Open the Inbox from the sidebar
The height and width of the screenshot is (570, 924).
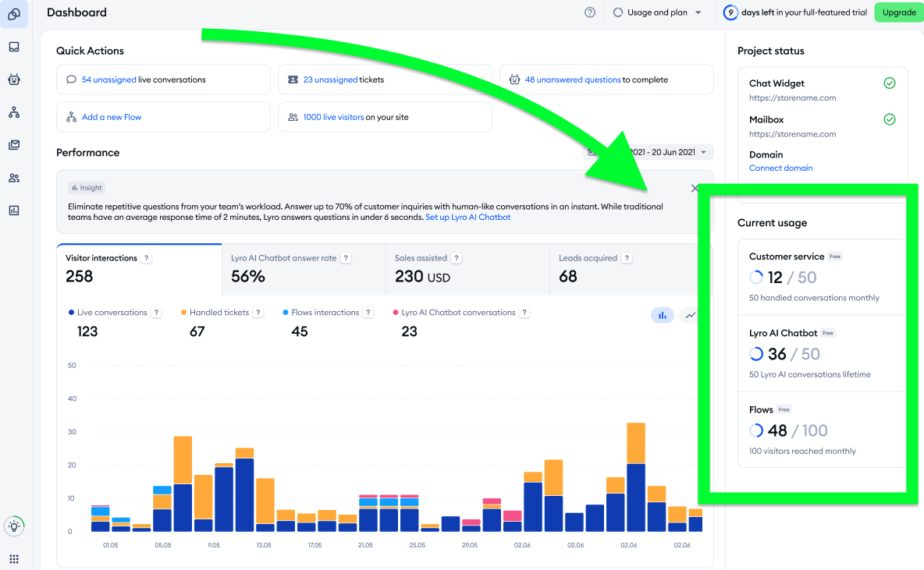click(x=13, y=47)
